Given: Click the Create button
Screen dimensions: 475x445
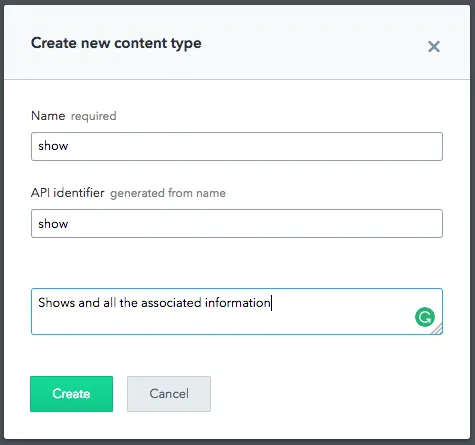Looking at the screenshot, I should 71,394.
